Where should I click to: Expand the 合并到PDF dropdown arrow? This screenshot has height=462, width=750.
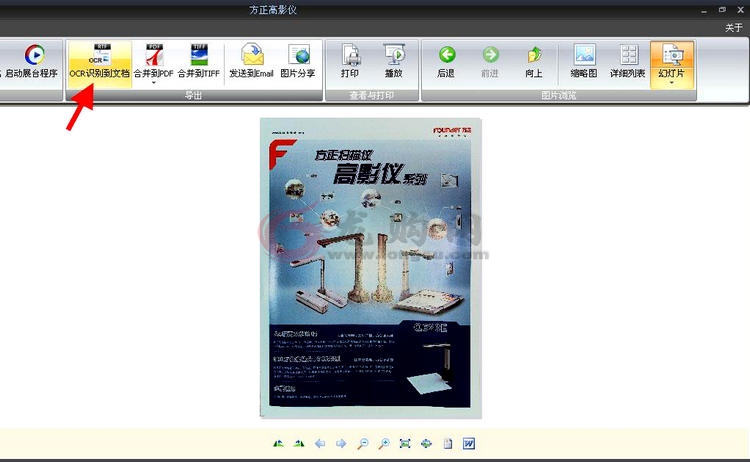(154, 83)
